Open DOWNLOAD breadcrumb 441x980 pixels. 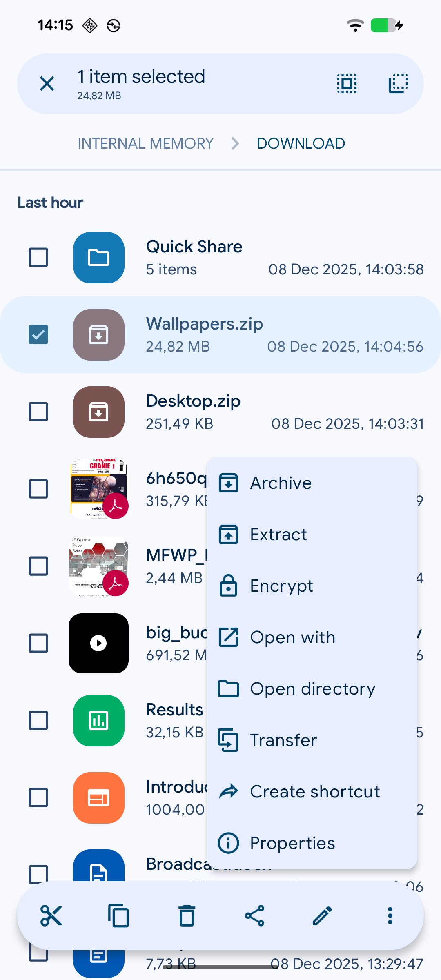[301, 143]
